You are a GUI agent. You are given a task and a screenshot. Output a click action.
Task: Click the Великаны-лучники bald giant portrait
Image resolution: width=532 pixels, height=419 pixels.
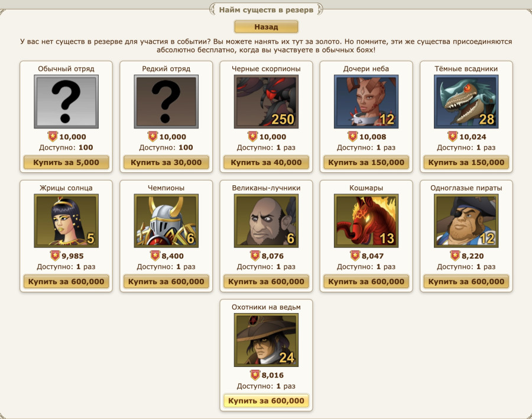pyautogui.click(x=266, y=221)
